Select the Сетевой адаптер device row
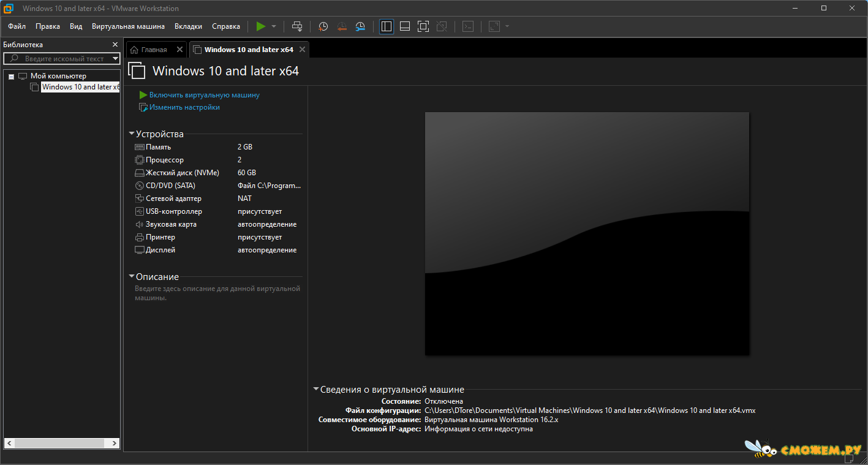The width and height of the screenshot is (868, 465). pyautogui.click(x=217, y=198)
